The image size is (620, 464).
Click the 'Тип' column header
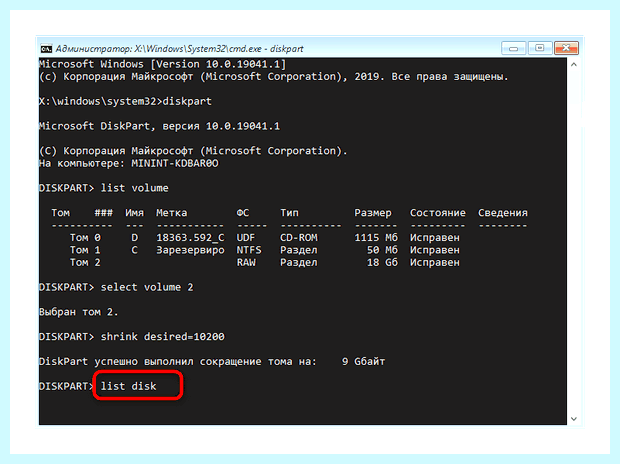[x=289, y=213]
